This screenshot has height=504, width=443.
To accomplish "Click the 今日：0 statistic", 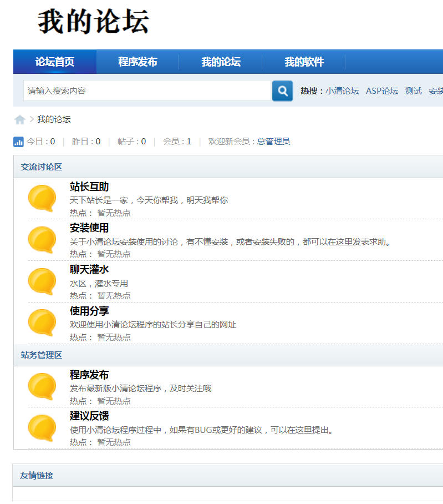I will pos(41,142).
